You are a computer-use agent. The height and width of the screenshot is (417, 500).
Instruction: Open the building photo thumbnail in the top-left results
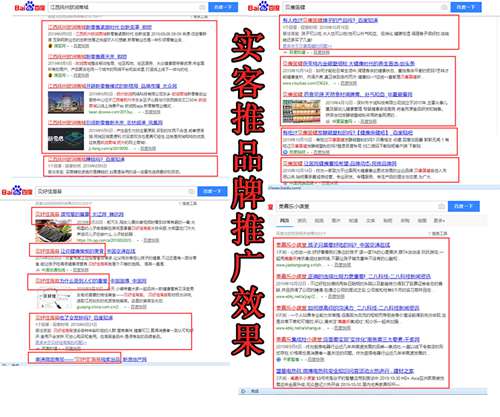pyautogui.click(x=66, y=103)
